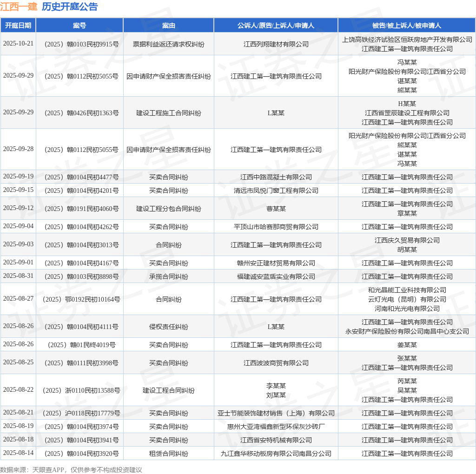Click plaintiff 亚士节能装饰建材销售（上海）有限公司
The height and width of the screenshot is (474, 476).
(276, 413)
